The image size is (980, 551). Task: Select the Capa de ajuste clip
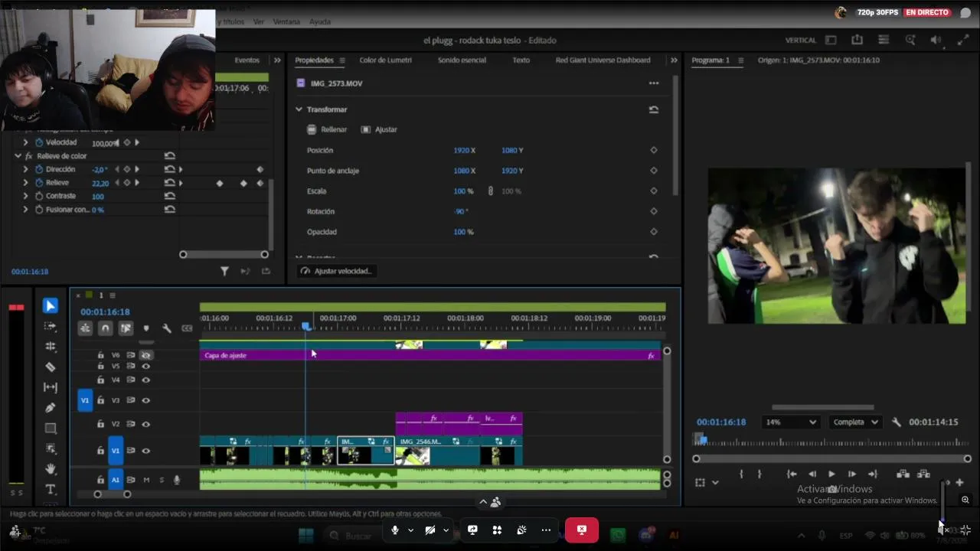pyautogui.click(x=430, y=355)
